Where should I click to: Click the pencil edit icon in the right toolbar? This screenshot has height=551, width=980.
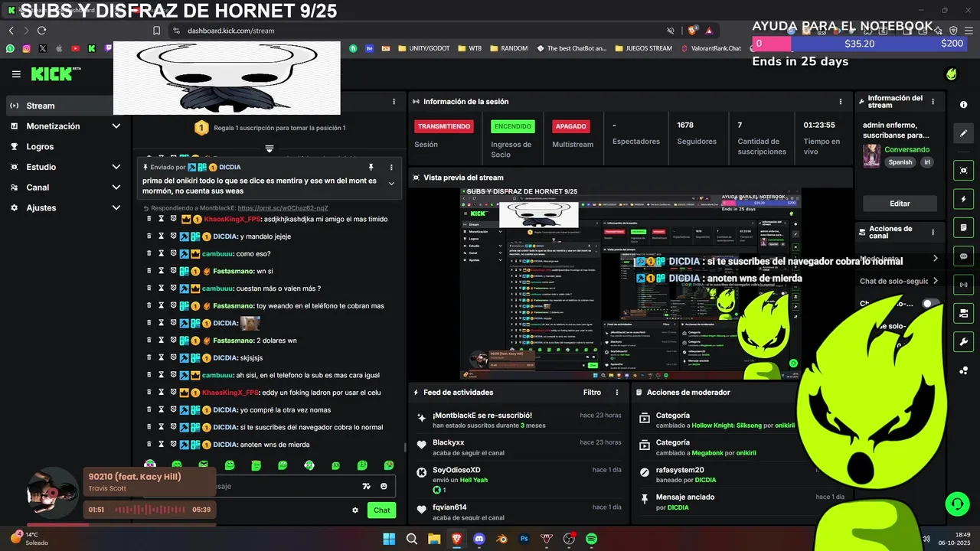(x=963, y=133)
